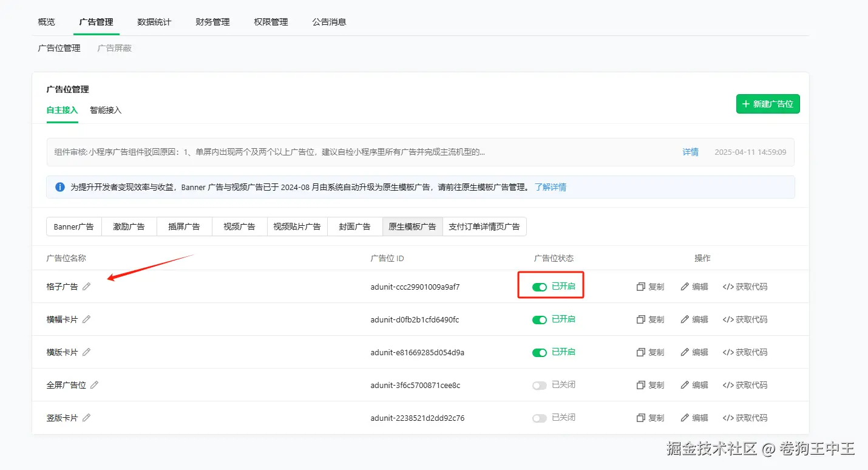Filter by Banner广告 type
This screenshot has height=470, width=868.
74,226
